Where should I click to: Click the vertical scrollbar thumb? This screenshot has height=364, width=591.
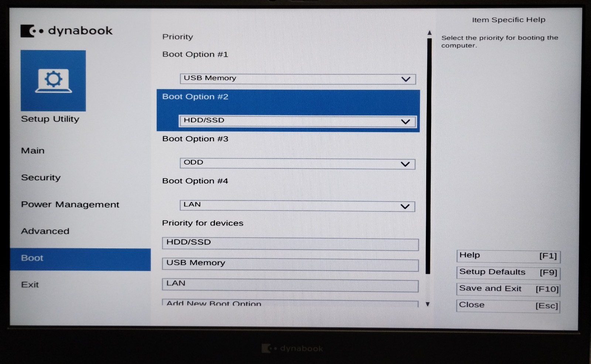tap(428, 156)
